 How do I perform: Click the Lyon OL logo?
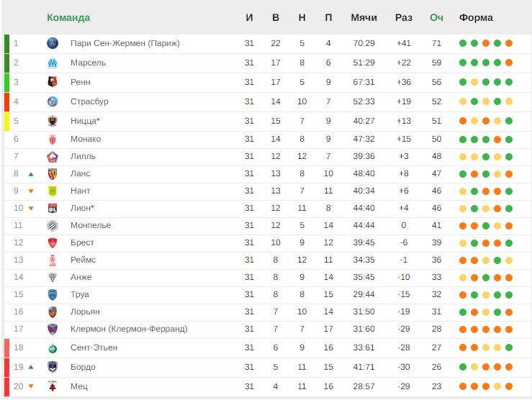click(53, 208)
